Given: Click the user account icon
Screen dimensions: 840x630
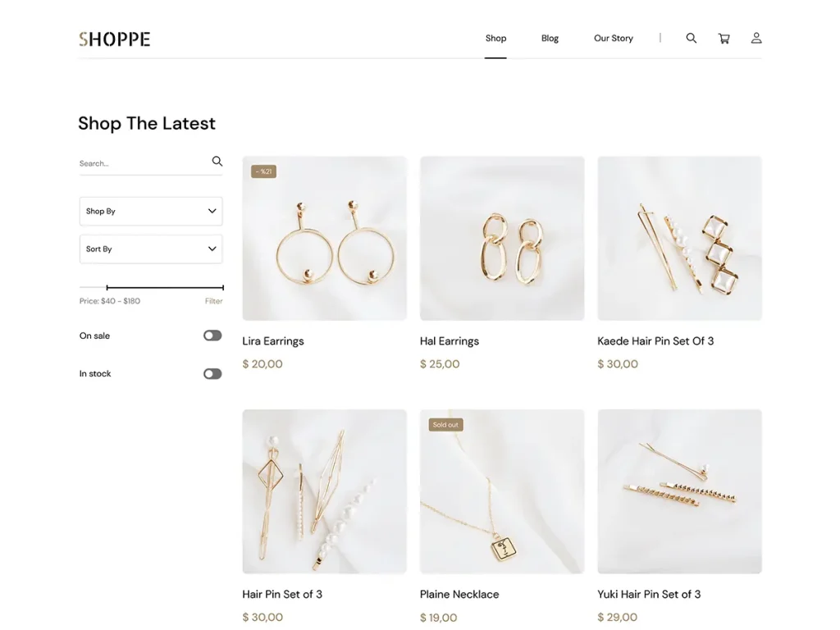Looking at the screenshot, I should click(756, 38).
